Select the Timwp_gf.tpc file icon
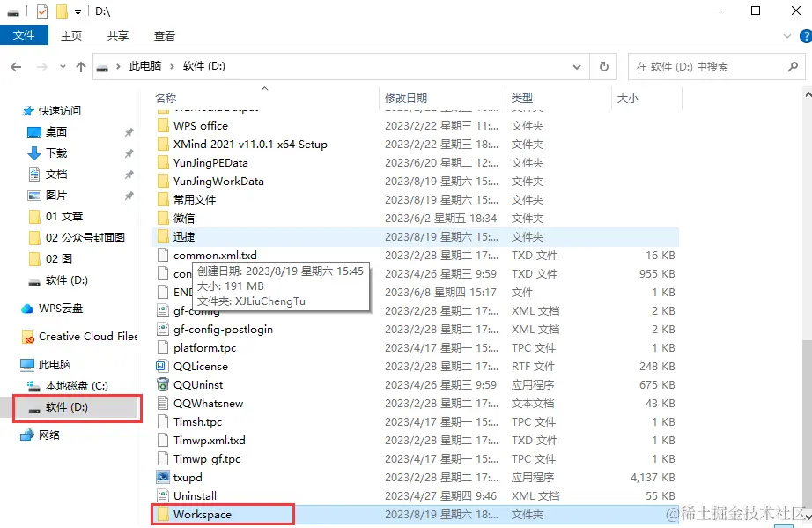This screenshot has height=528, width=812. click(x=163, y=459)
